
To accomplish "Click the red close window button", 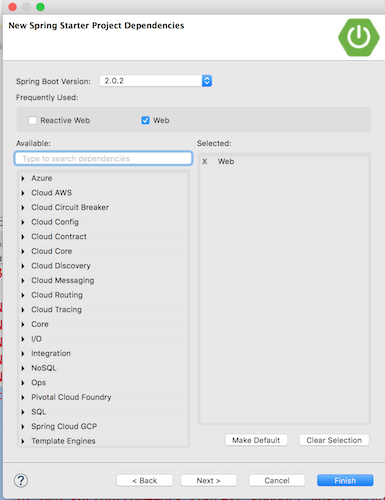I will click(x=12, y=7).
